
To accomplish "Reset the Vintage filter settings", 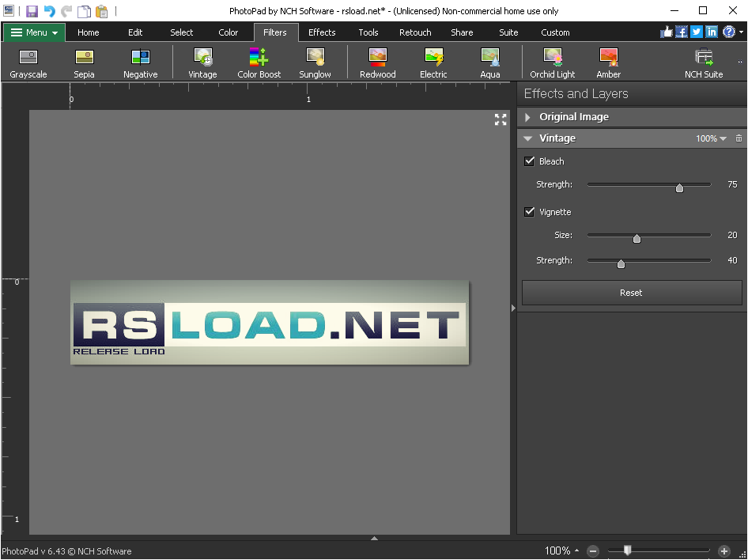I will (x=630, y=292).
